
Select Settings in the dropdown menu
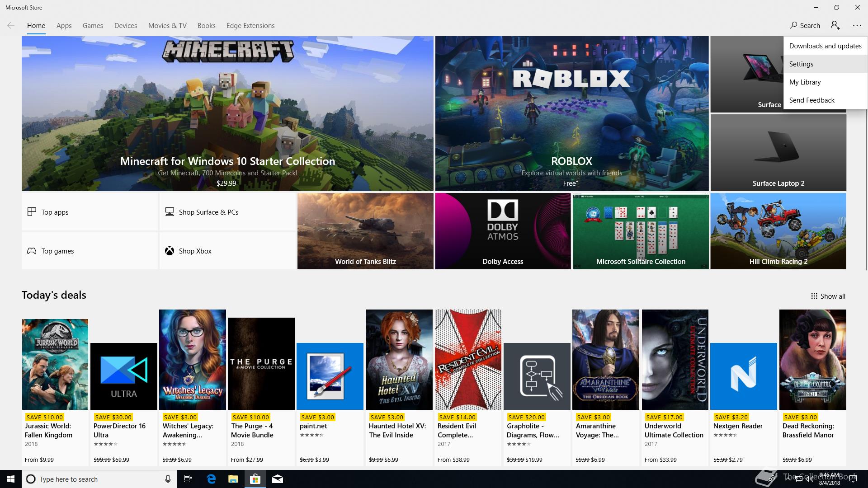pyautogui.click(x=826, y=64)
